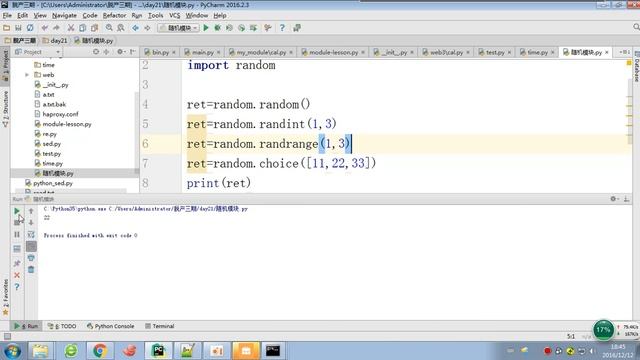Click scroll-from-source target icon in Project panel
This screenshot has width=640, height=360.
(x=96, y=52)
